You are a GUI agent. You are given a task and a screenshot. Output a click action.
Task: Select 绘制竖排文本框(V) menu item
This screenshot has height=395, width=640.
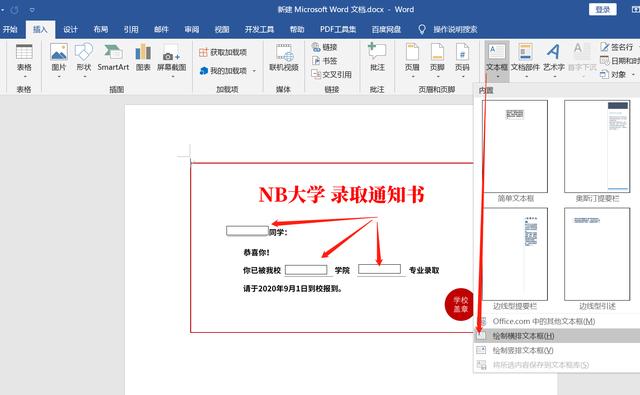[557, 350]
